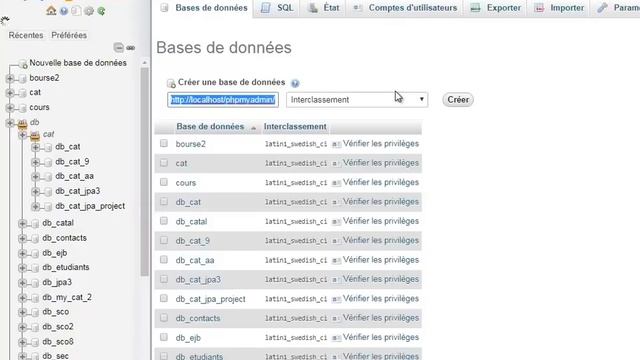
Task: Expand the bourse2 tree node
Action: [10, 78]
